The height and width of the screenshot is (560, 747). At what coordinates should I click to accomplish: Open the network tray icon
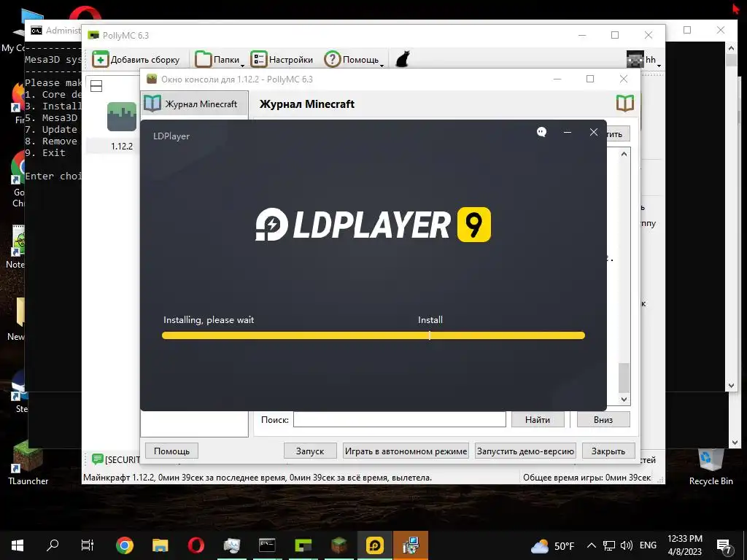[x=609, y=545]
